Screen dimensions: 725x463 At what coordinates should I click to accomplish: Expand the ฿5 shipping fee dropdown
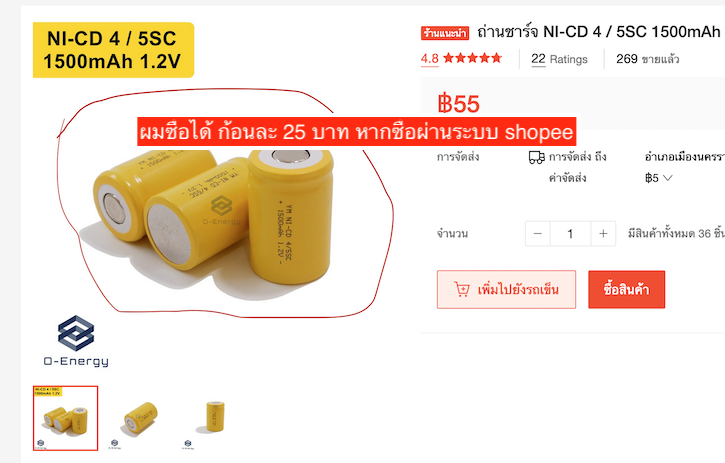658,178
